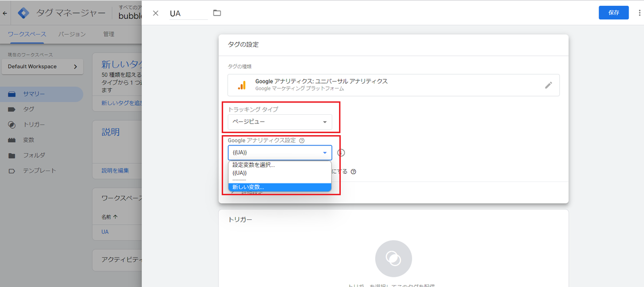Choose 新しい変数... in the dropdown list
The image size is (644, 287).
click(x=280, y=187)
